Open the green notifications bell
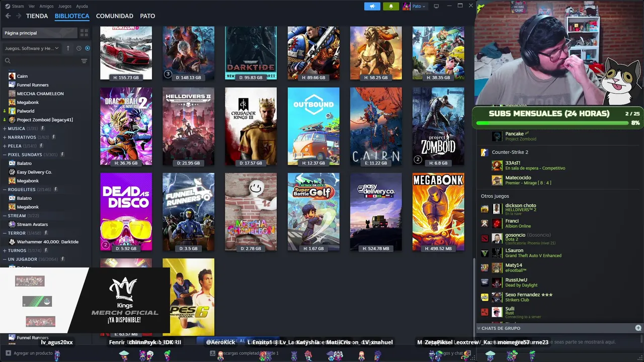 point(391,6)
